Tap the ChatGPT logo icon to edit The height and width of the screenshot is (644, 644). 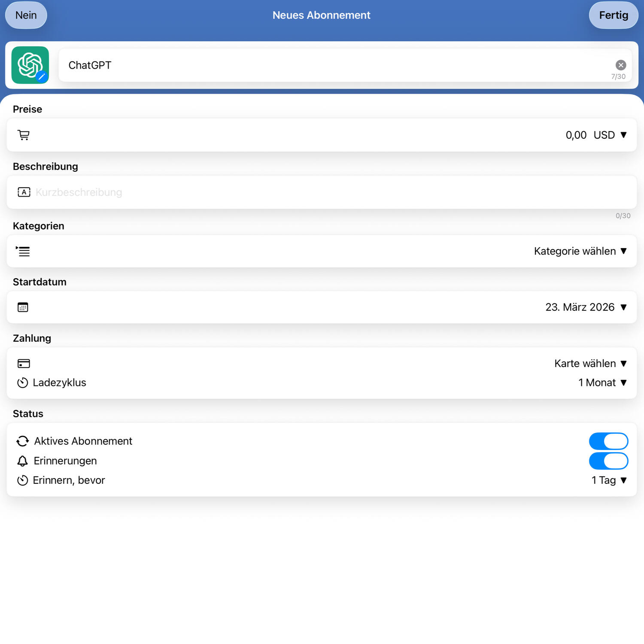pos(30,65)
